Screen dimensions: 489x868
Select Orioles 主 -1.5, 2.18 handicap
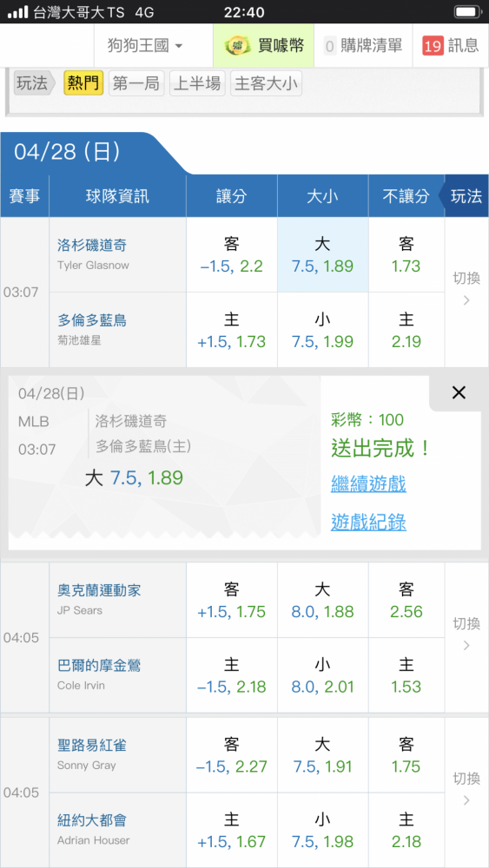232,675
